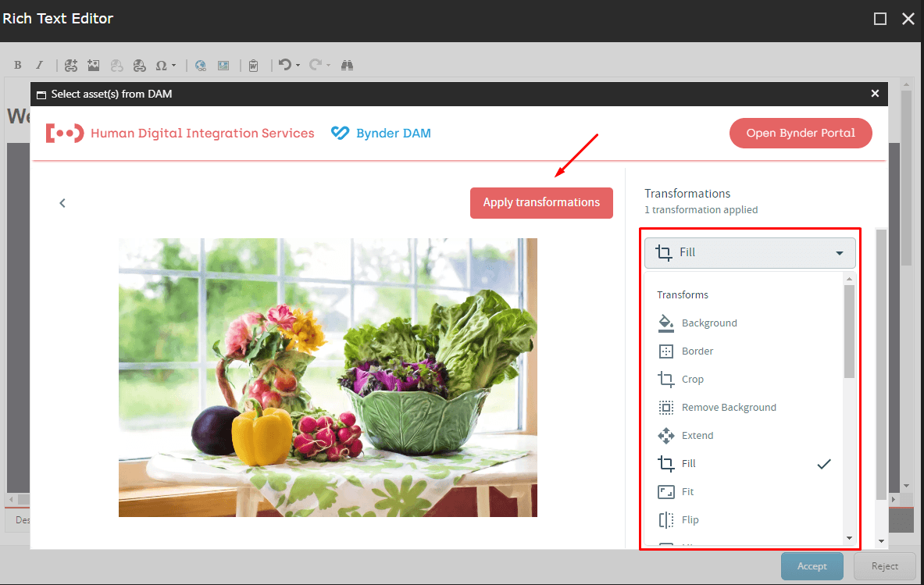The image size is (924, 585).
Task: Click the binoculars find icon in toolbar
Action: click(x=348, y=66)
